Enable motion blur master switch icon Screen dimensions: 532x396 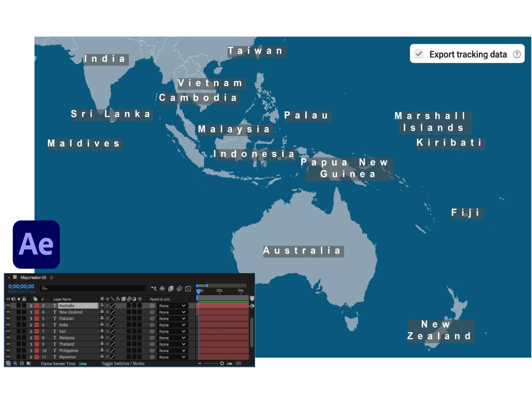pos(179,289)
